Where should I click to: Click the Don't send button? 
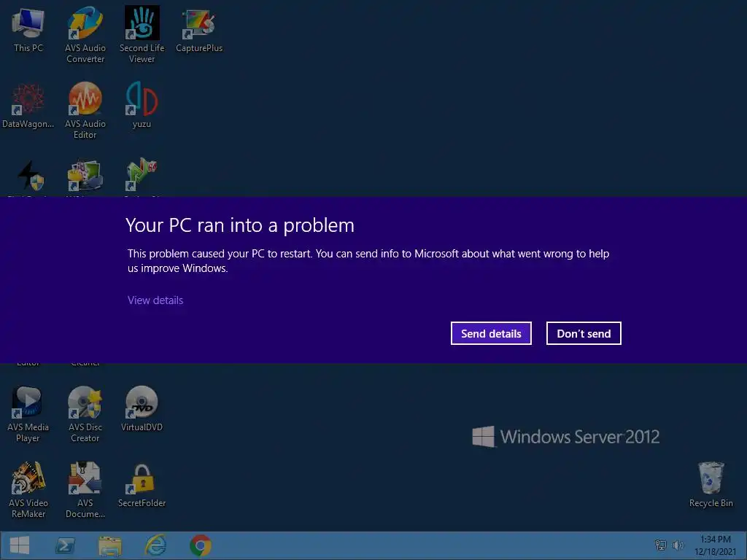coord(584,333)
